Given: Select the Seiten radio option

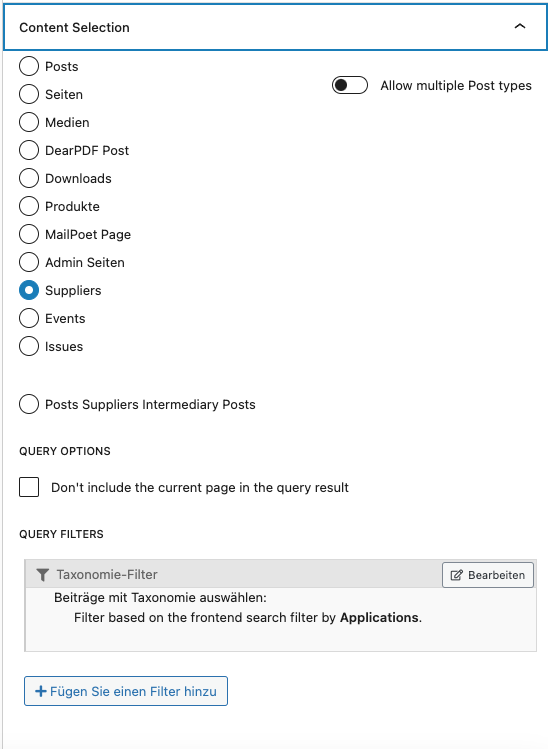Looking at the screenshot, I should (29, 94).
